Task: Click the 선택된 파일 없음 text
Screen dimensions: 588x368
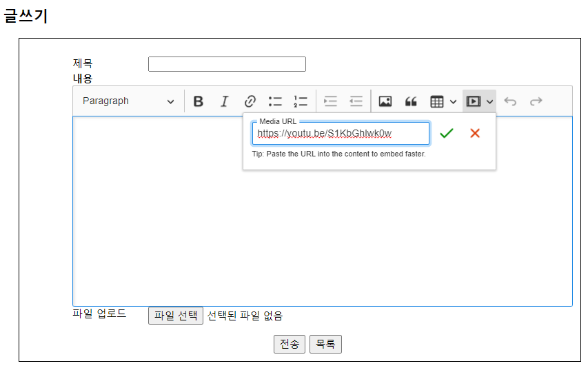Action: pos(245,316)
